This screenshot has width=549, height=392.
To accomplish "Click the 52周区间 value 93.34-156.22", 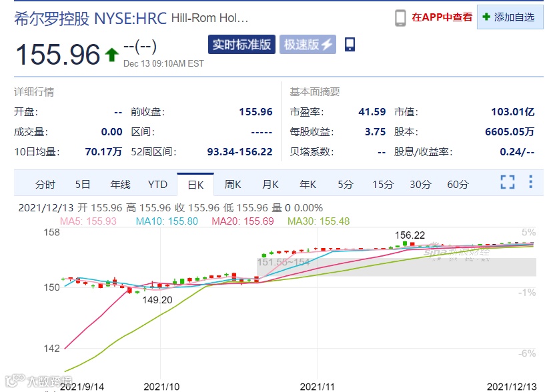I will point(240,152).
